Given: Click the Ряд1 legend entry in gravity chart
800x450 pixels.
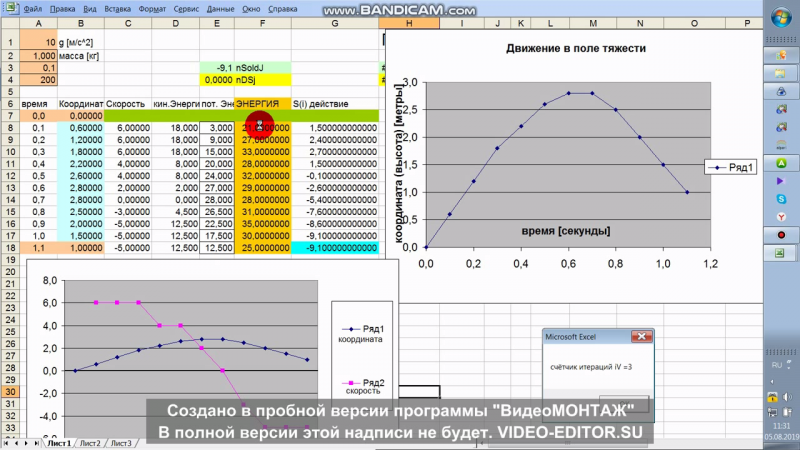Looking at the screenshot, I should (x=731, y=167).
